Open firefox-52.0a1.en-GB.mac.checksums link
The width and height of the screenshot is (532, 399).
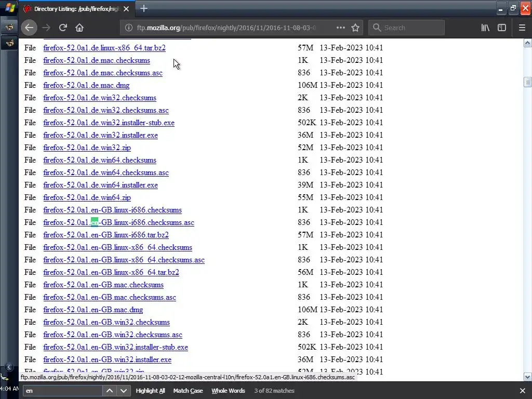click(103, 285)
